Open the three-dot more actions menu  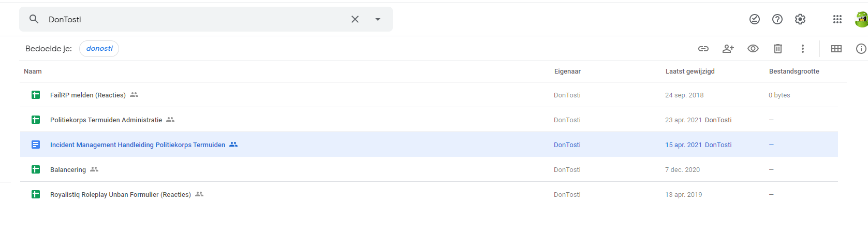click(802, 49)
